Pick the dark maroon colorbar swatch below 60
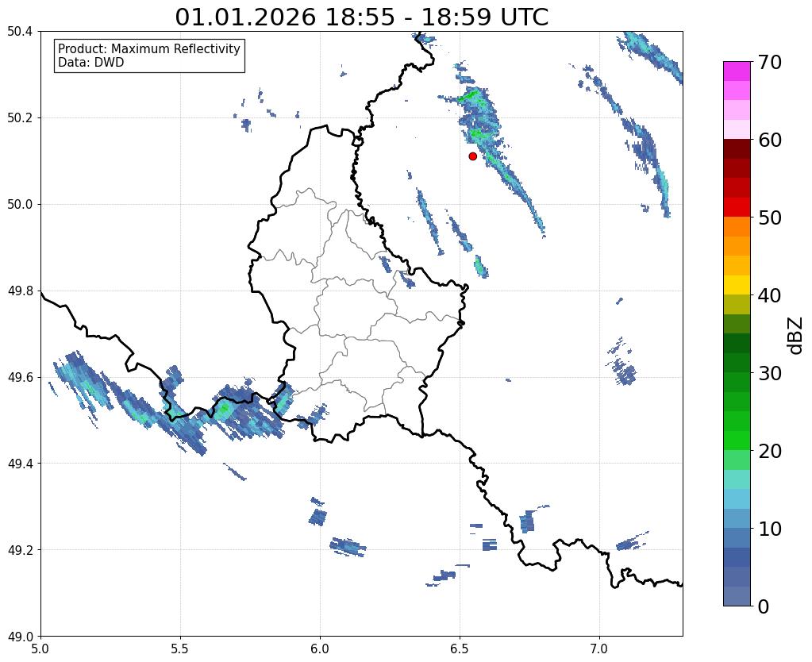Image resolution: width=812 pixels, height=662 pixels. click(737, 149)
